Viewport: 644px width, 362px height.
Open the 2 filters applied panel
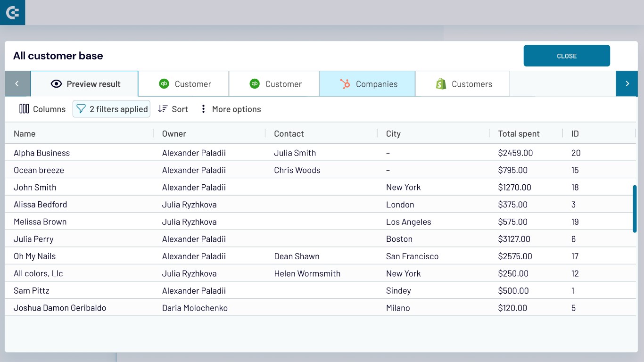pos(112,109)
